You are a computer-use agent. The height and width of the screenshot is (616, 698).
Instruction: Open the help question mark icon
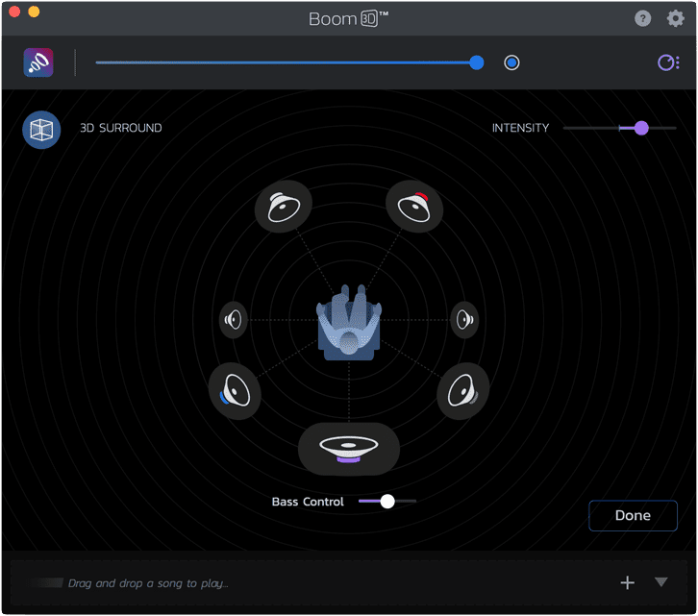(x=642, y=18)
